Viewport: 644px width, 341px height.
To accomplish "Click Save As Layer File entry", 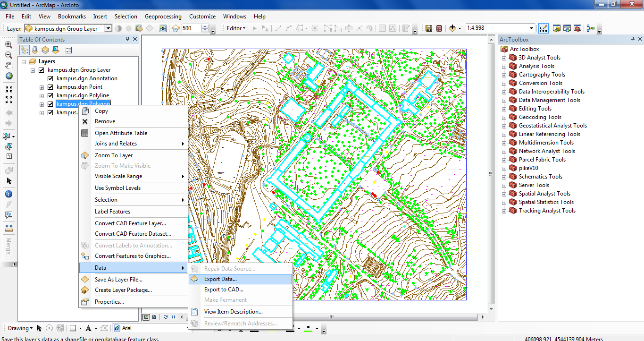I will tap(133, 280).
